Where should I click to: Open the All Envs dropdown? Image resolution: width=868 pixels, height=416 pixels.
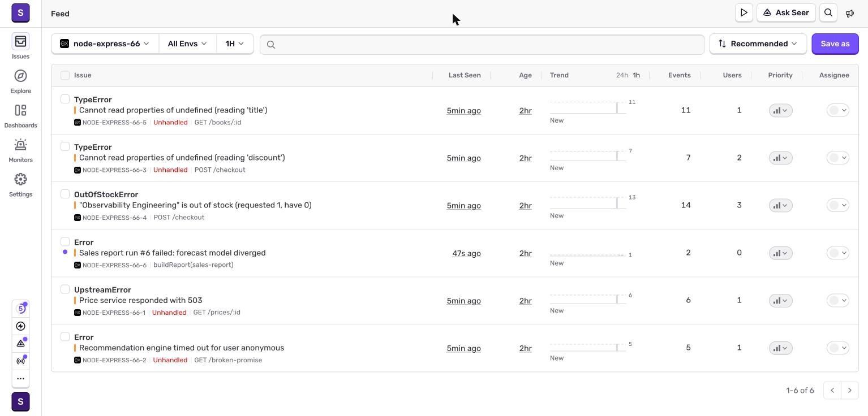point(187,44)
